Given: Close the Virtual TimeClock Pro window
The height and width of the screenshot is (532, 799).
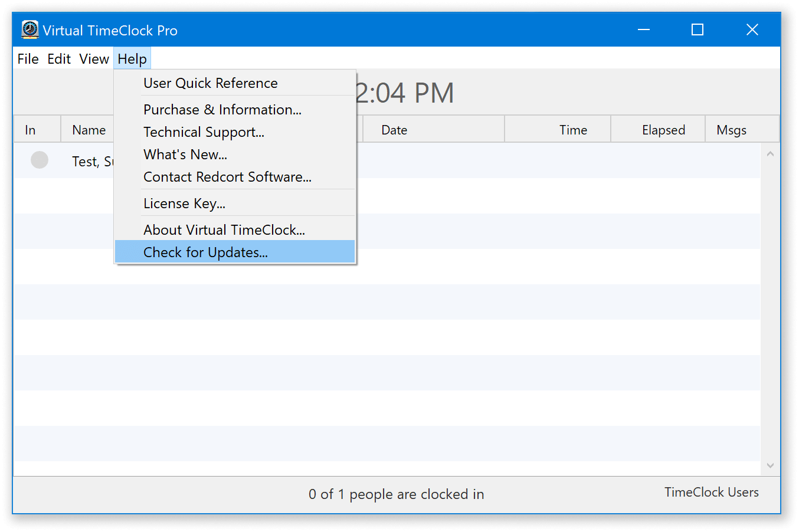Looking at the screenshot, I should pyautogui.click(x=752, y=29).
